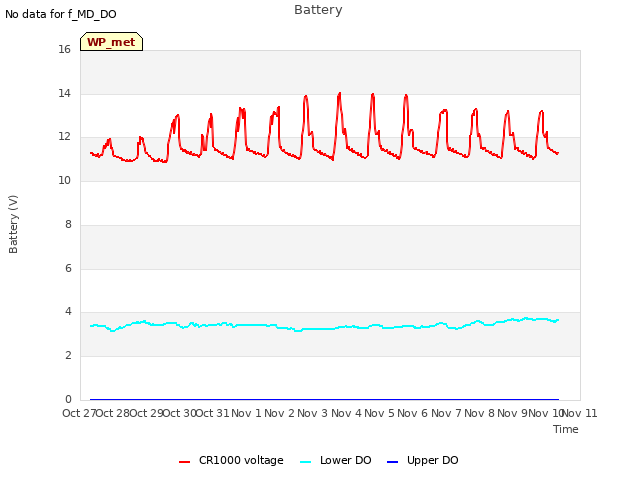Toggle CR1000 voltage legend entry
The height and width of the screenshot is (480, 640).
231,461
